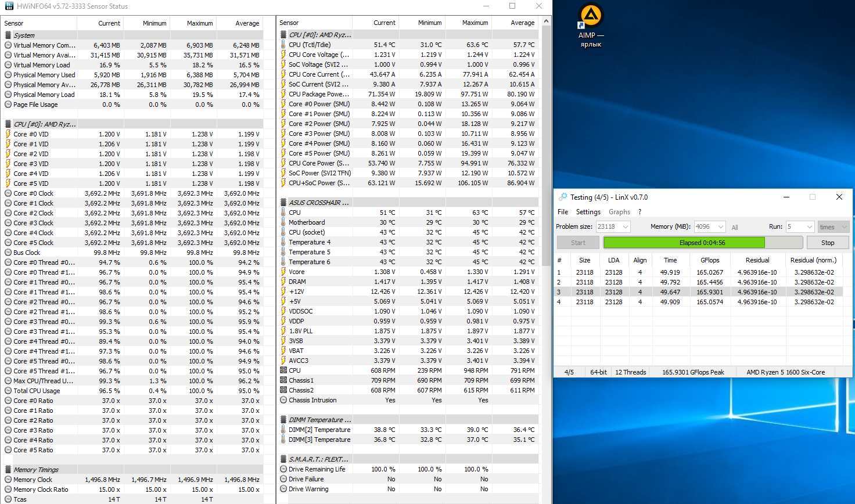The image size is (855, 504).
Task: Click the LDA column header in LinX
Action: click(613, 260)
